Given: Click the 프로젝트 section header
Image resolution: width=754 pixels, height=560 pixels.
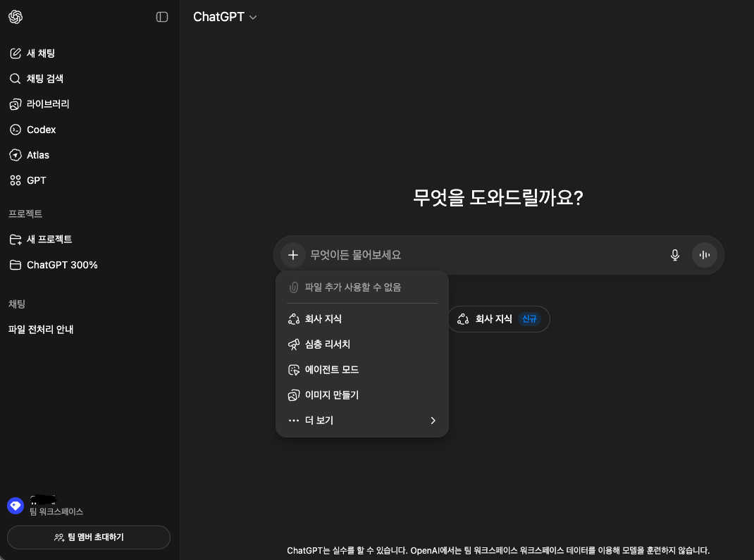Looking at the screenshot, I should tap(25, 214).
